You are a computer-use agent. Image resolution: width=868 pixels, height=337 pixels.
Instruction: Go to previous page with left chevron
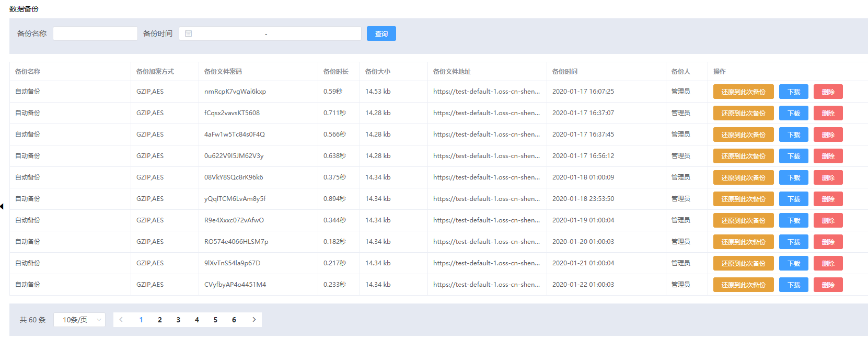pos(121,320)
